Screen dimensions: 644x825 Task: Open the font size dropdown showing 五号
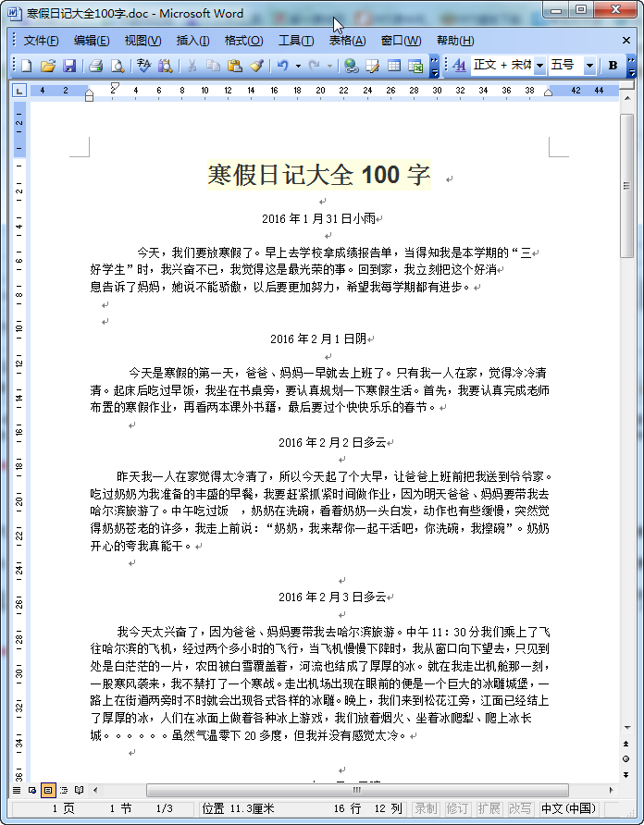click(589, 66)
